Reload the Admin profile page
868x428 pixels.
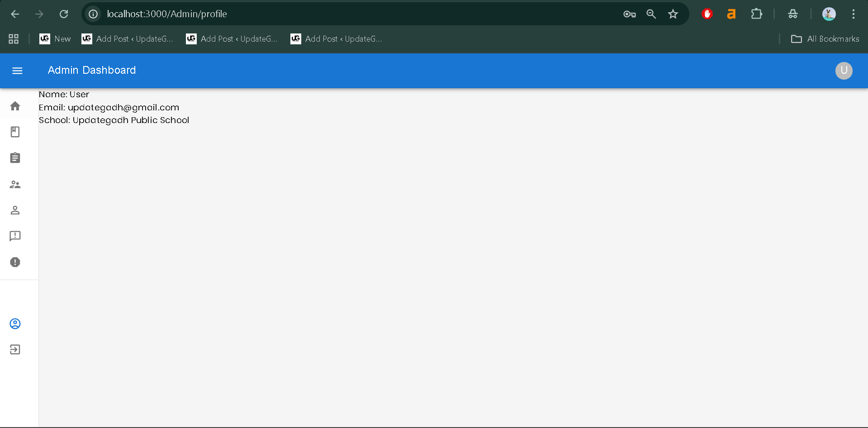point(64,14)
